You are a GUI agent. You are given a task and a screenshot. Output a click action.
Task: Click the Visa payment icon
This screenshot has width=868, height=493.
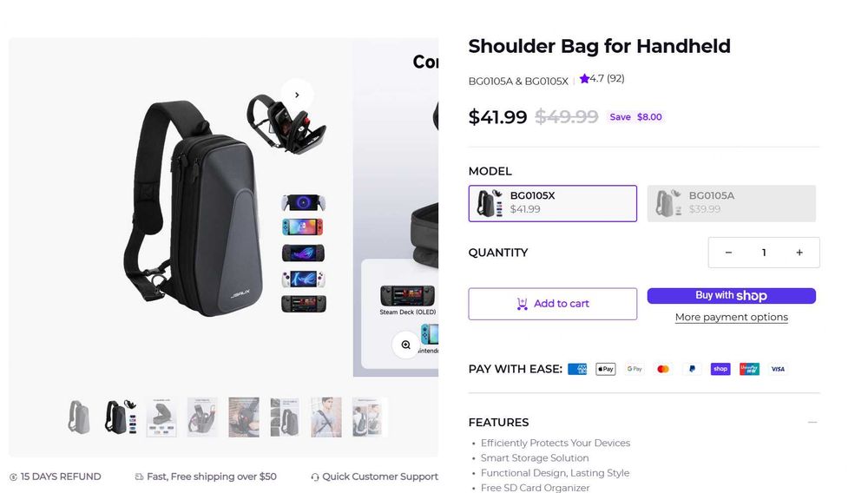coord(778,369)
